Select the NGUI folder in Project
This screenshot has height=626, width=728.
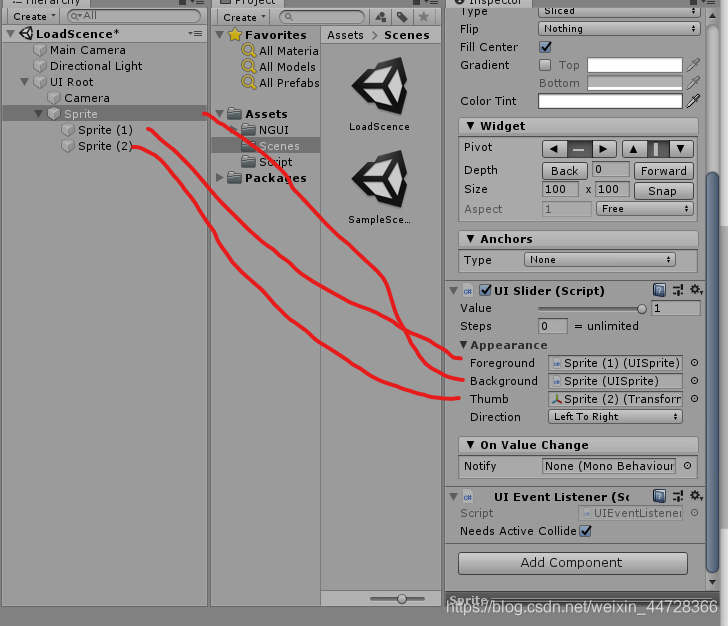[273, 130]
